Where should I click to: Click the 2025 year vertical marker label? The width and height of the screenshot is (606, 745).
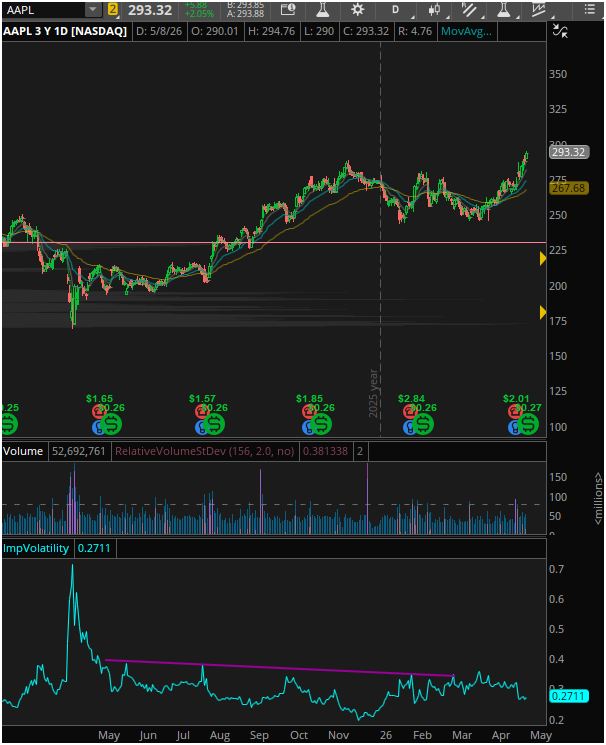click(x=374, y=393)
